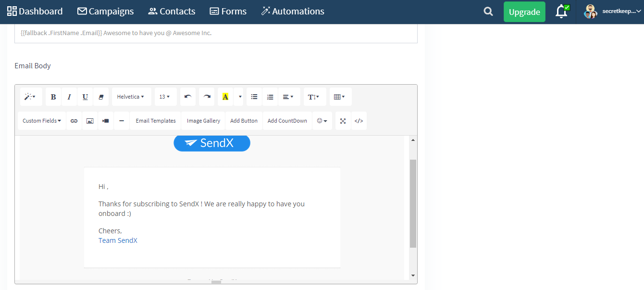
Task: Insert a video using the video icon
Action: pyautogui.click(x=106, y=121)
